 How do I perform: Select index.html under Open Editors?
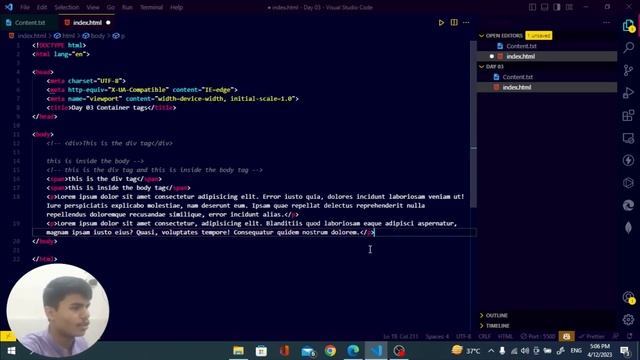[547, 56]
